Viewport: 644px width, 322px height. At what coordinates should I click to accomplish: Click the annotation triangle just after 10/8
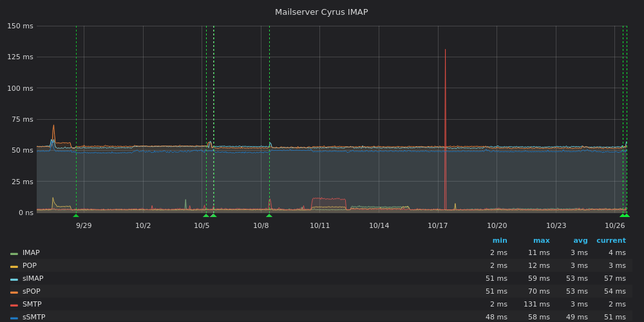pyautogui.click(x=269, y=215)
